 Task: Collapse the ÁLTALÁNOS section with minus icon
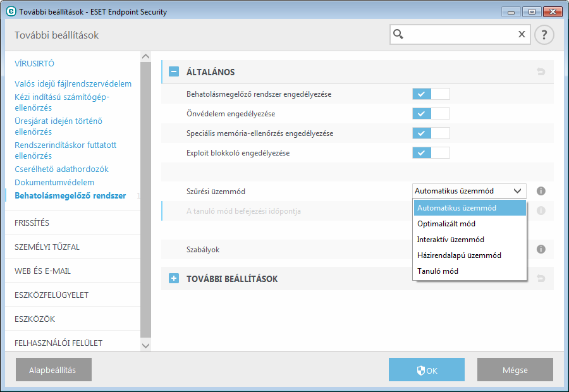[174, 71]
